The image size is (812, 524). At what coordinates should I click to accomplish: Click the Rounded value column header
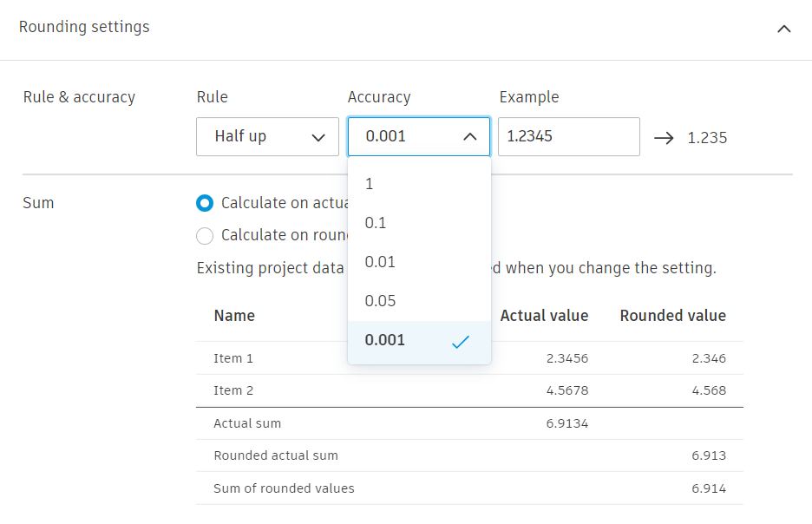(x=672, y=316)
